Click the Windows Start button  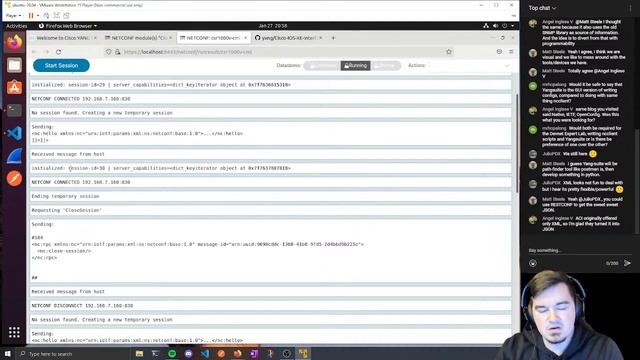tap(7, 353)
